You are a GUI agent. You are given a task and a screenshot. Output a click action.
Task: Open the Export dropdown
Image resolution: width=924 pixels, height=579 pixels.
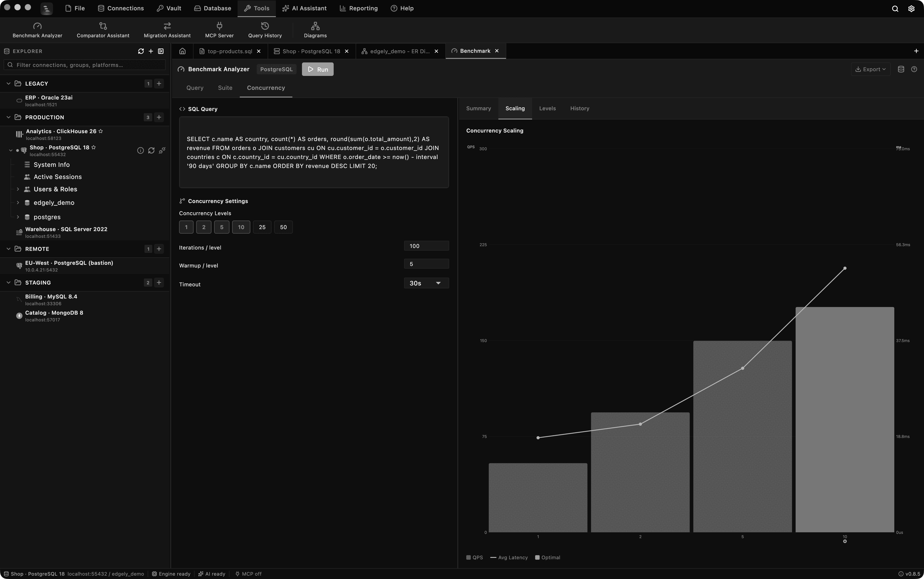coord(870,69)
